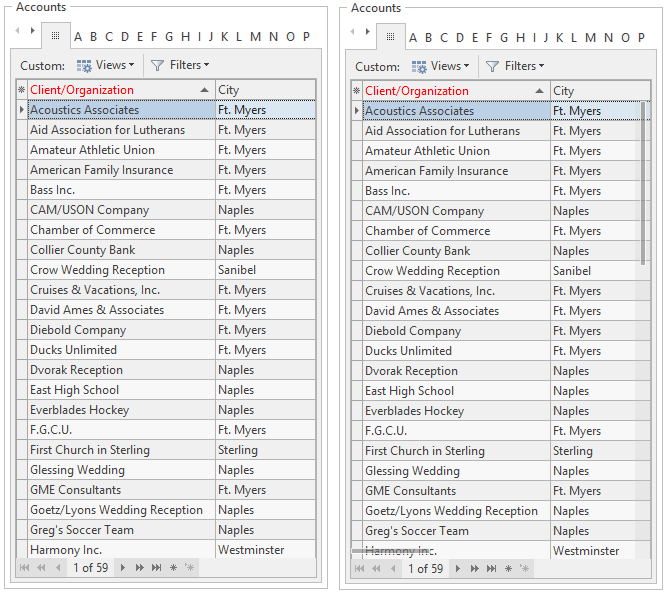This screenshot has width=670, height=596.
Task: Select American Family Insurance in left grid
Action: 166,170
